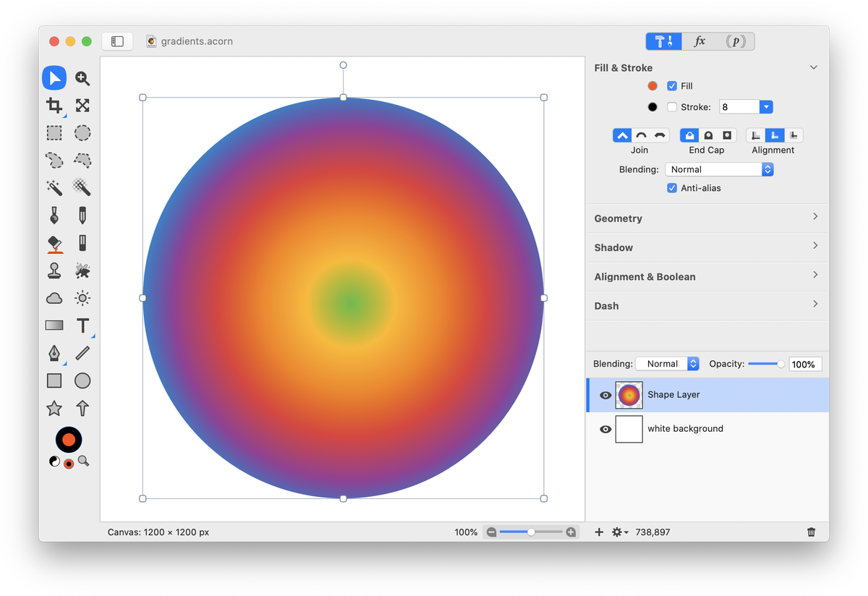This screenshot has width=868, height=596.
Task: Switch to the fx filters tab
Action: [699, 41]
